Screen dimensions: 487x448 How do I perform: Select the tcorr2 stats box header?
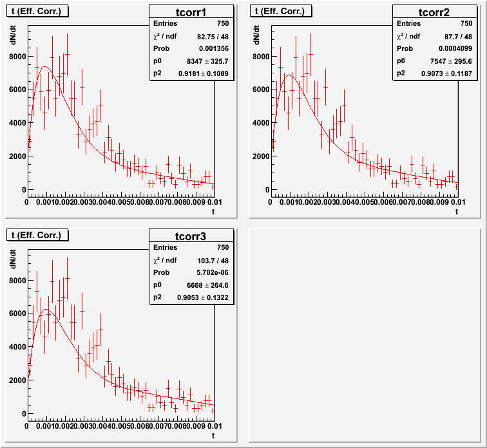[435, 12]
